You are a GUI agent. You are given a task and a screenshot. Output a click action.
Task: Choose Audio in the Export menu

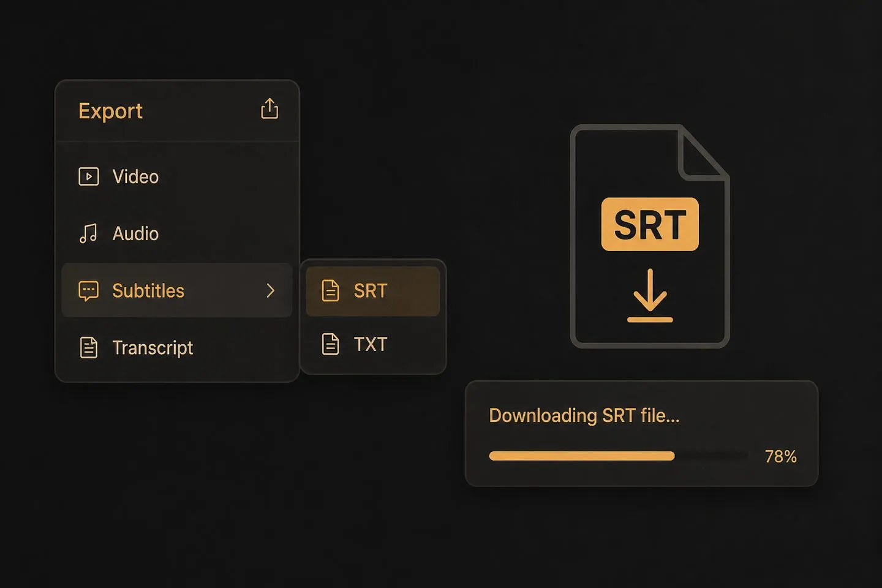177,233
